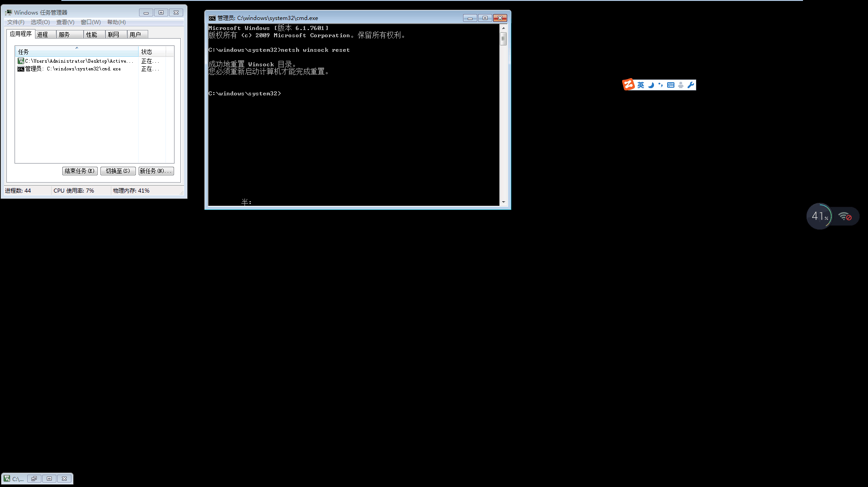Switch to the 服务 tab
The height and width of the screenshot is (487, 868).
70,35
